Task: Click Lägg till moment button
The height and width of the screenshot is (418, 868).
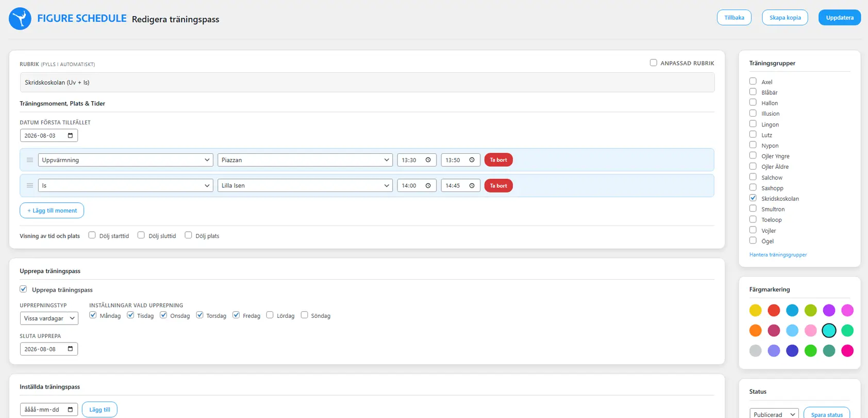Action: 52,211
